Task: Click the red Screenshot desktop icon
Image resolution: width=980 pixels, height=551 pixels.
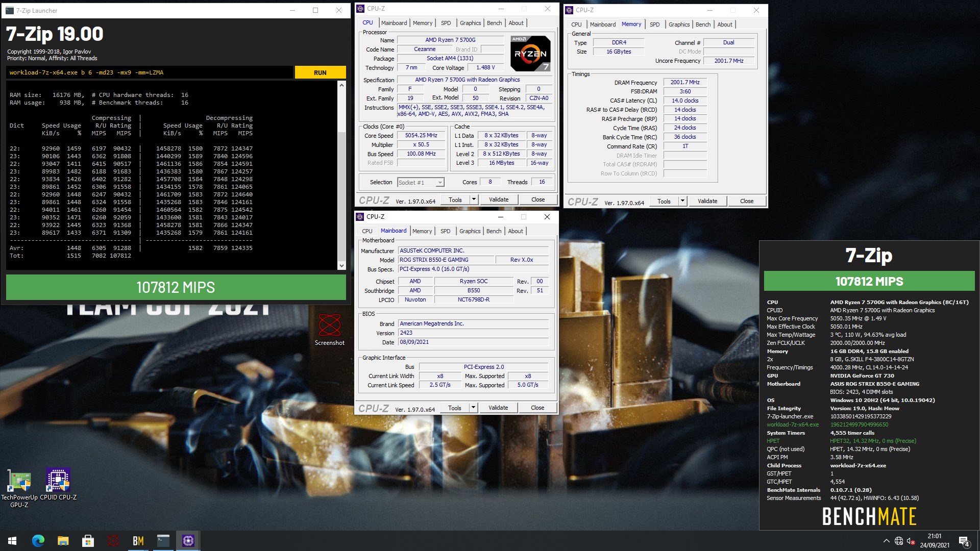Action: (x=329, y=330)
